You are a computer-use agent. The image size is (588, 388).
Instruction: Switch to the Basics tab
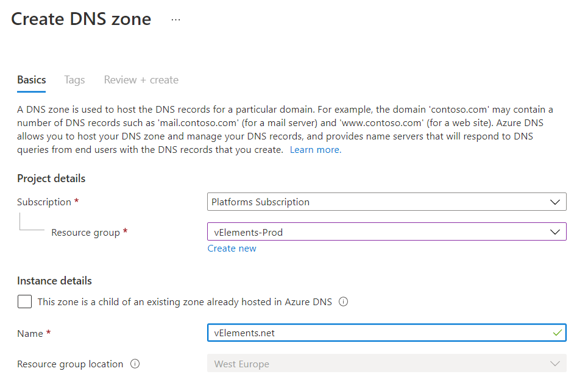(x=32, y=80)
